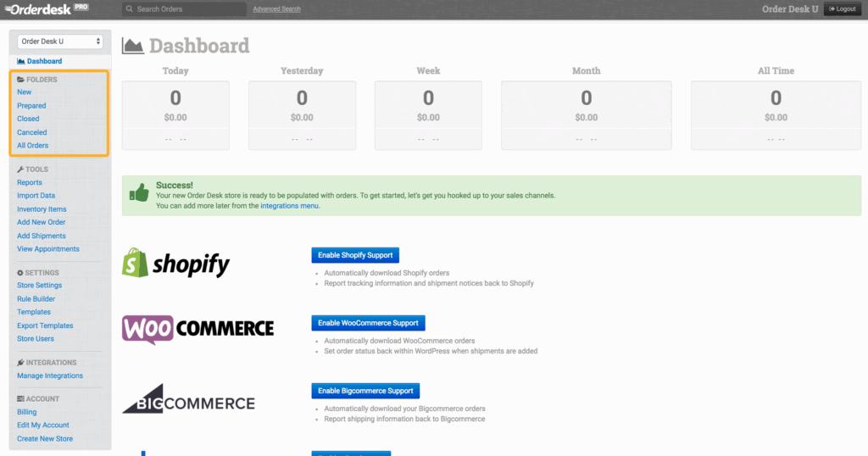Open the Prepared orders folder

(x=31, y=106)
